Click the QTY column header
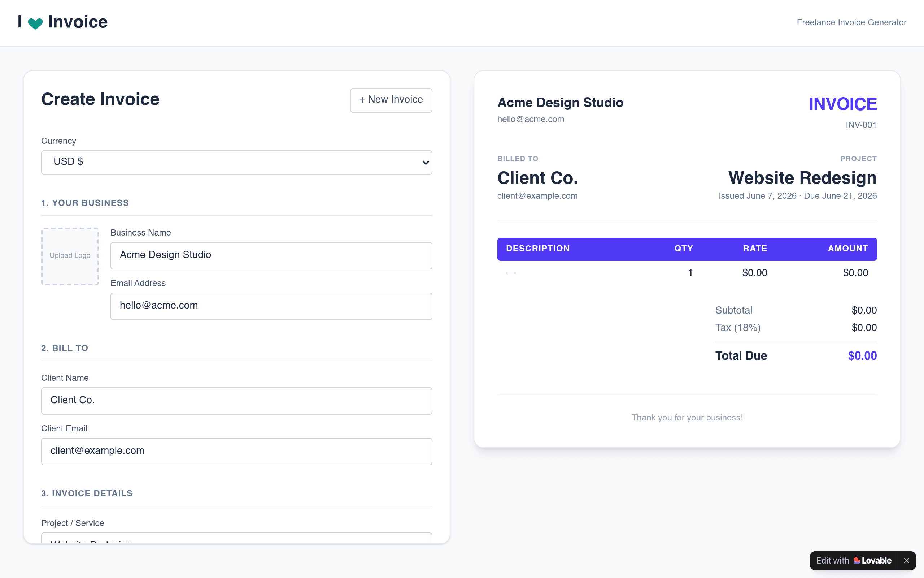The width and height of the screenshot is (924, 578). pos(684,249)
